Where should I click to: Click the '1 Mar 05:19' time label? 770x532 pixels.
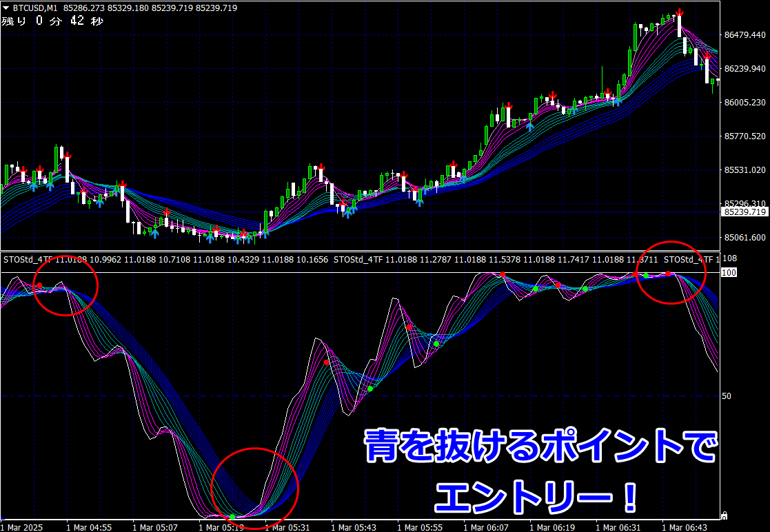click(x=221, y=528)
